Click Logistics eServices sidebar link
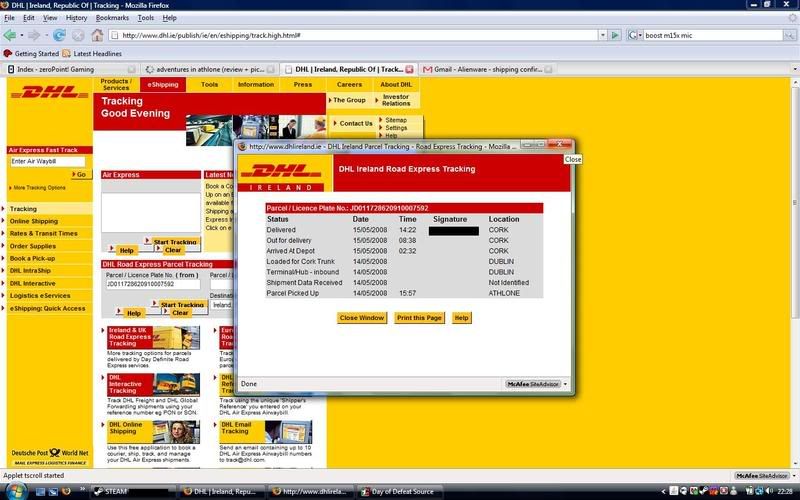This screenshot has height=500, width=800. [40, 296]
